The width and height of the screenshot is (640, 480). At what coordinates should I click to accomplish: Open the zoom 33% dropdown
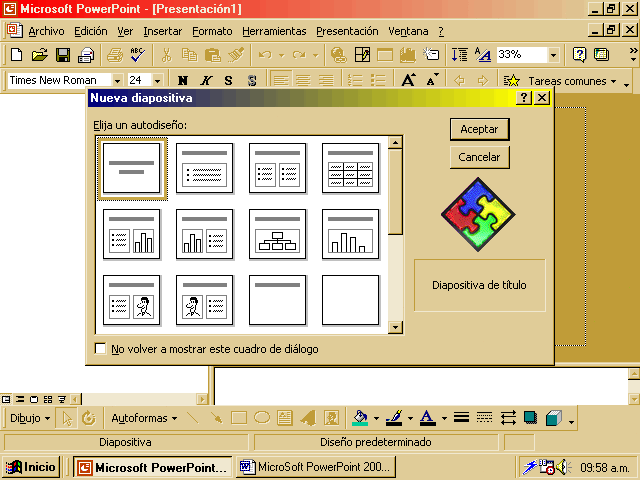click(x=553, y=55)
